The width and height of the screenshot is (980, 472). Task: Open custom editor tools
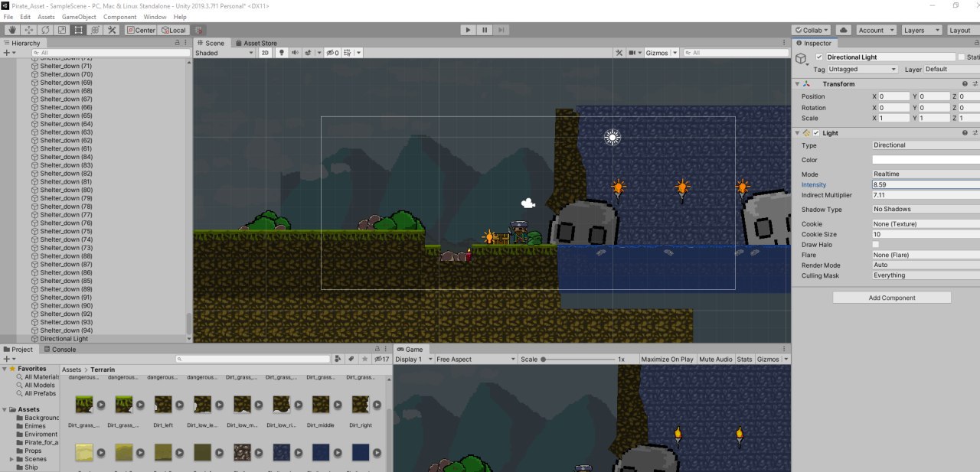(x=112, y=30)
